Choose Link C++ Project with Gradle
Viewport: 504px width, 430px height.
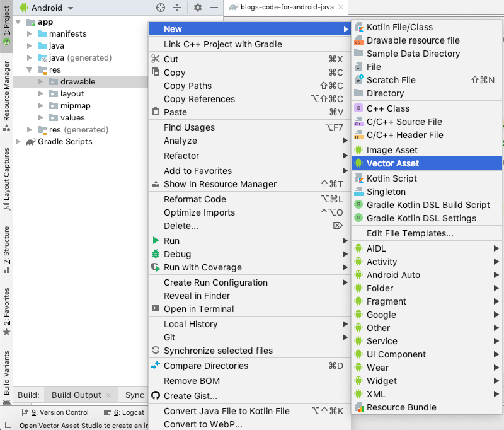(249, 44)
